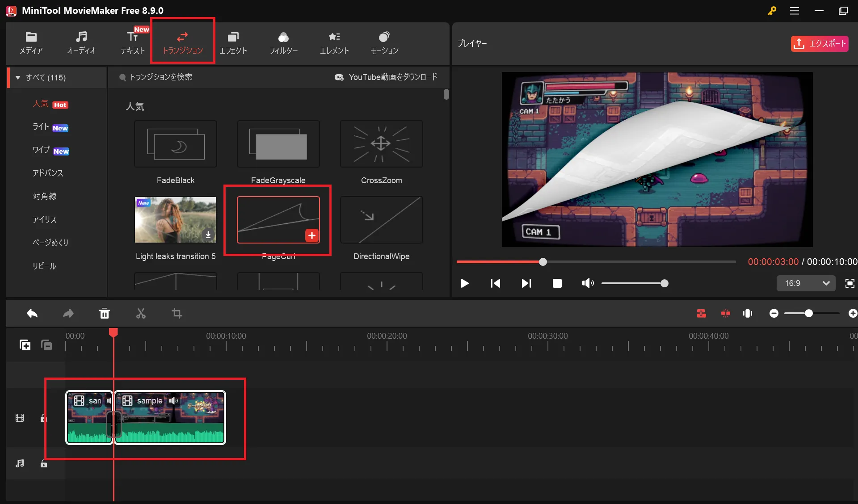The width and height of the screenshot is (858, 504).
Task: Open the crop tool
Action: pyautogui.click(x=177, y=314)
